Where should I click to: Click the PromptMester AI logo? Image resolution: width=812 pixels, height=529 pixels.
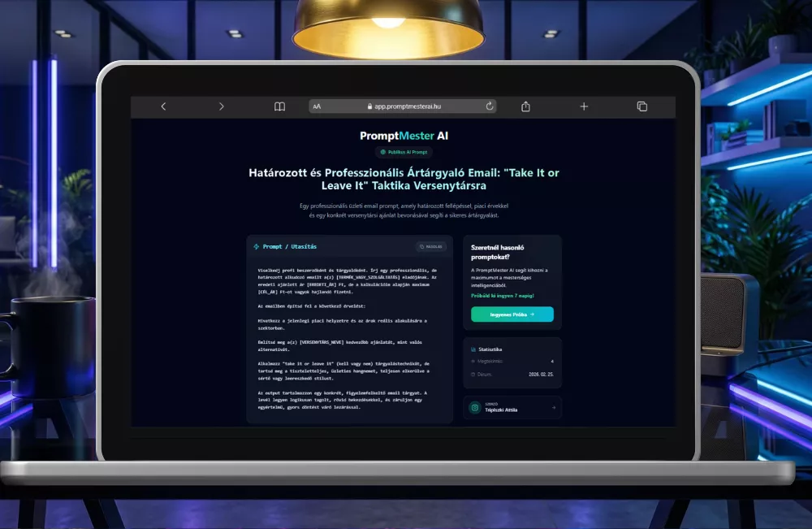(x=404, y=136)
